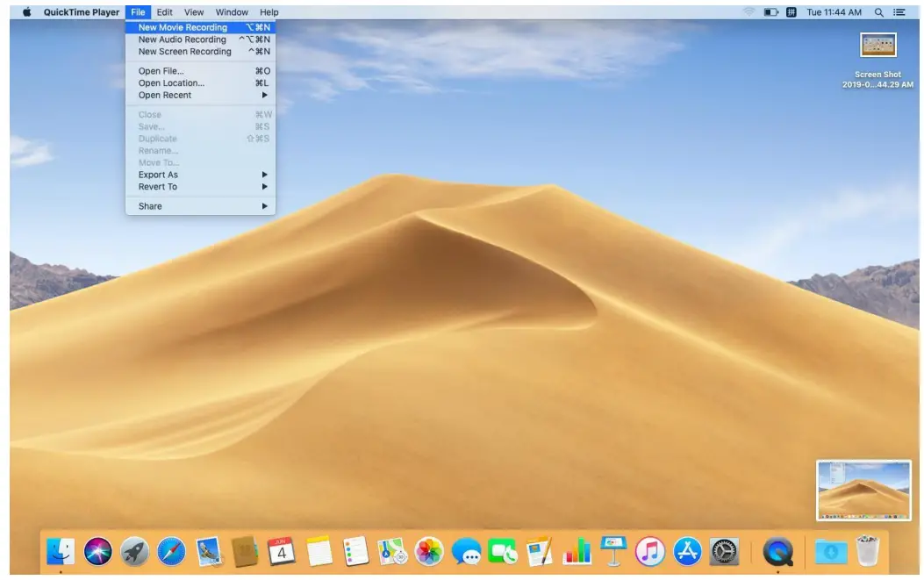Choose New Audio Recording
This screenshot has width=924, height=580.
pos(182,39)
